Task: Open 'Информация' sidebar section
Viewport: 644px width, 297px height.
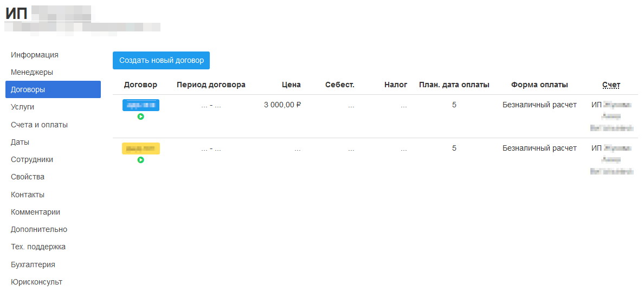Action: [x=35, y=55]
